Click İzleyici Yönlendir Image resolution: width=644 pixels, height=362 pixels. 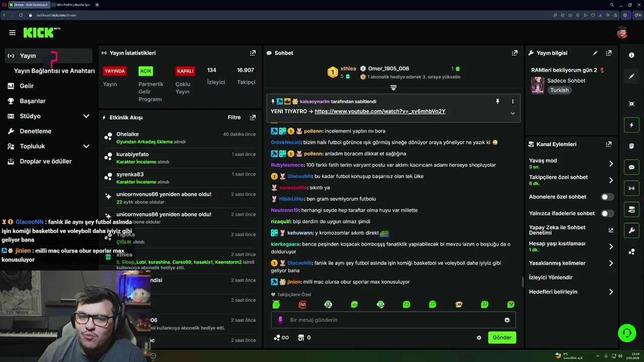pos(550,278)
